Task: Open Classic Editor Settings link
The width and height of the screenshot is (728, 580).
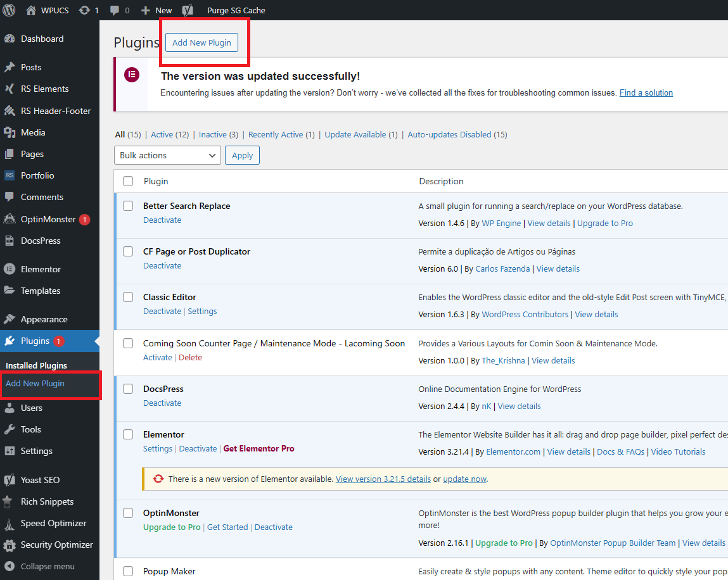Action: [x=202, y=312]
